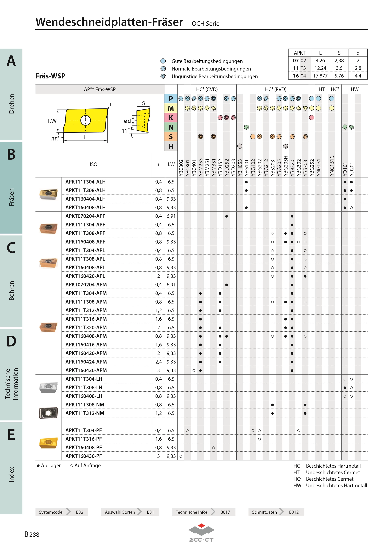Select the blue P material group box
392x555 pixels.
[x=171, y=99]
